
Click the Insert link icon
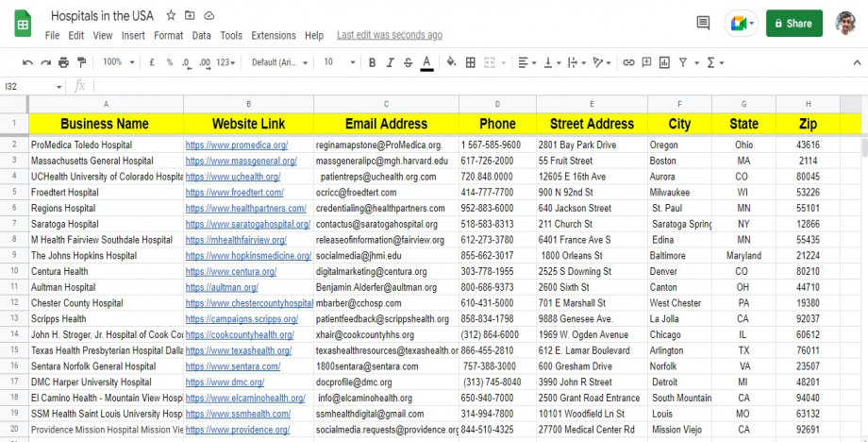tap(629, 62)
